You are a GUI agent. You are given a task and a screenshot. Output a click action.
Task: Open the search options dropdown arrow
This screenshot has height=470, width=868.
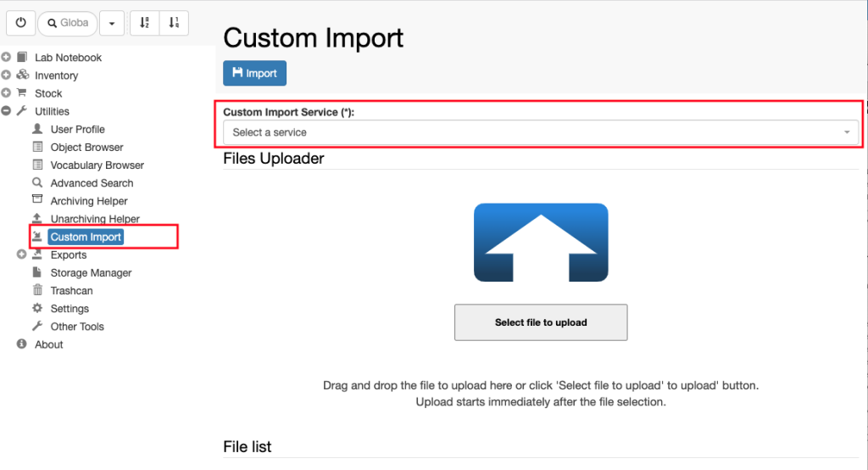point(112,23)
